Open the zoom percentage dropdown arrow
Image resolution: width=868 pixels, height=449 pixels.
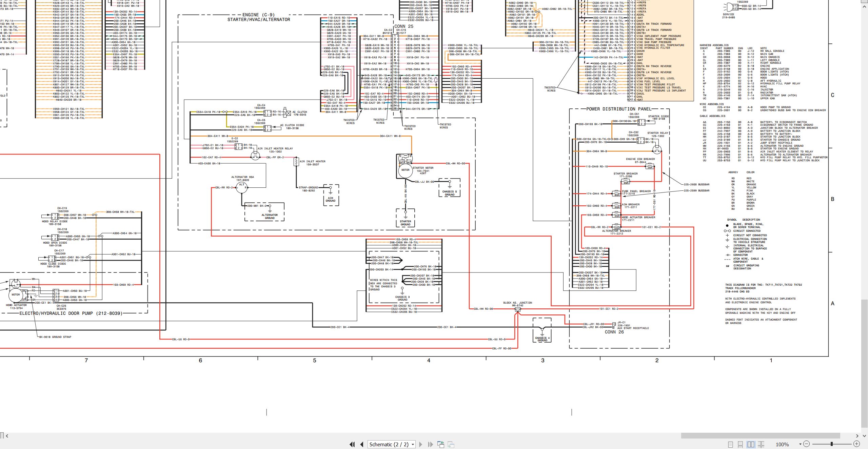800,444
